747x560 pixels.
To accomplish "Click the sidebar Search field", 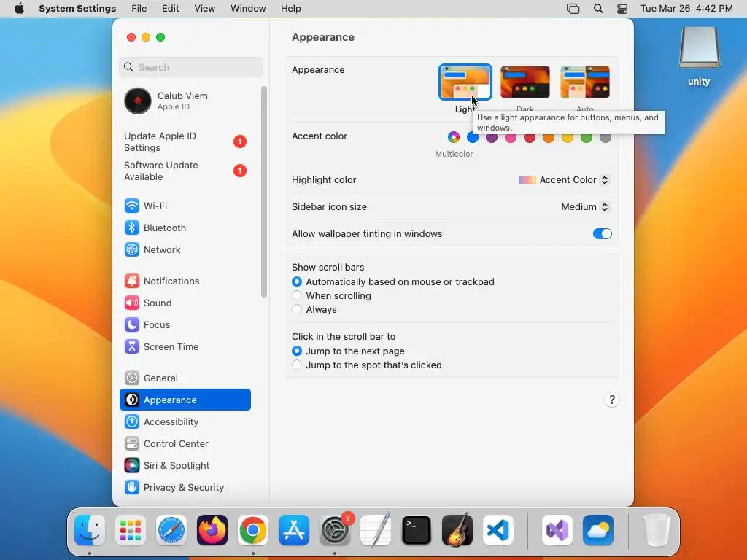I will coord(190,67).
